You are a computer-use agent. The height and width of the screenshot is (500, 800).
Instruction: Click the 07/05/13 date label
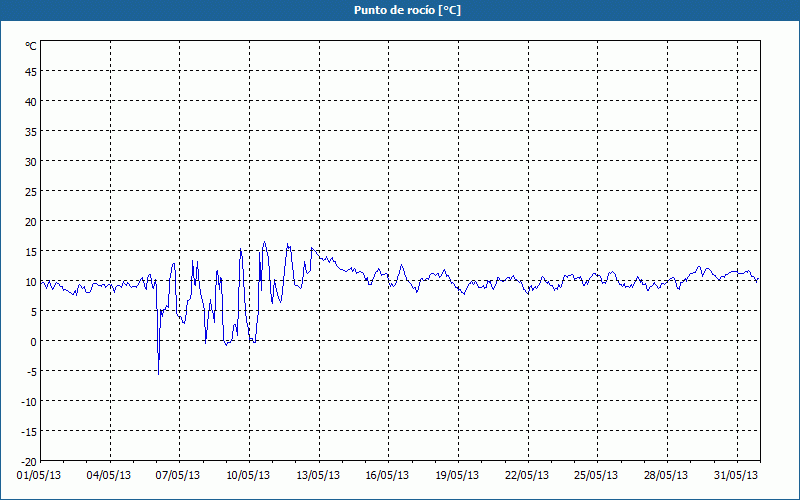click(x=180, y=475)
